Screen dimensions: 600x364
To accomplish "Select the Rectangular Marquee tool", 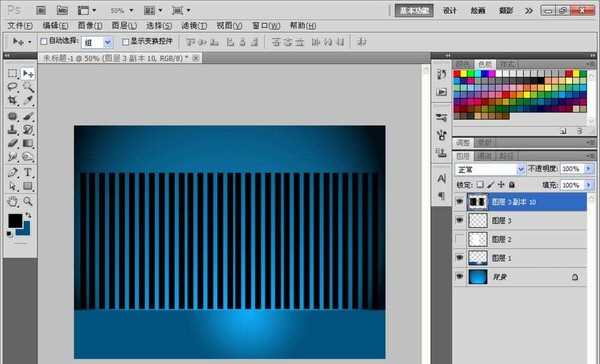I will pos(13,73).
